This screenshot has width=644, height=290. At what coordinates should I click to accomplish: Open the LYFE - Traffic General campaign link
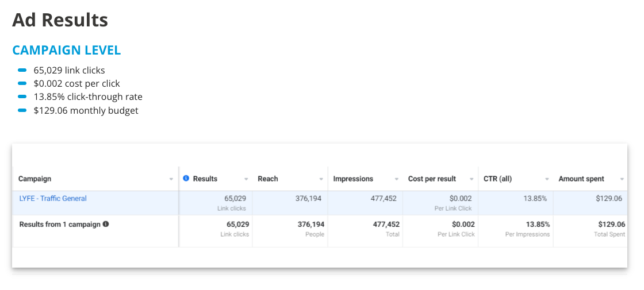pyautogui.click(x=53, y=199)
